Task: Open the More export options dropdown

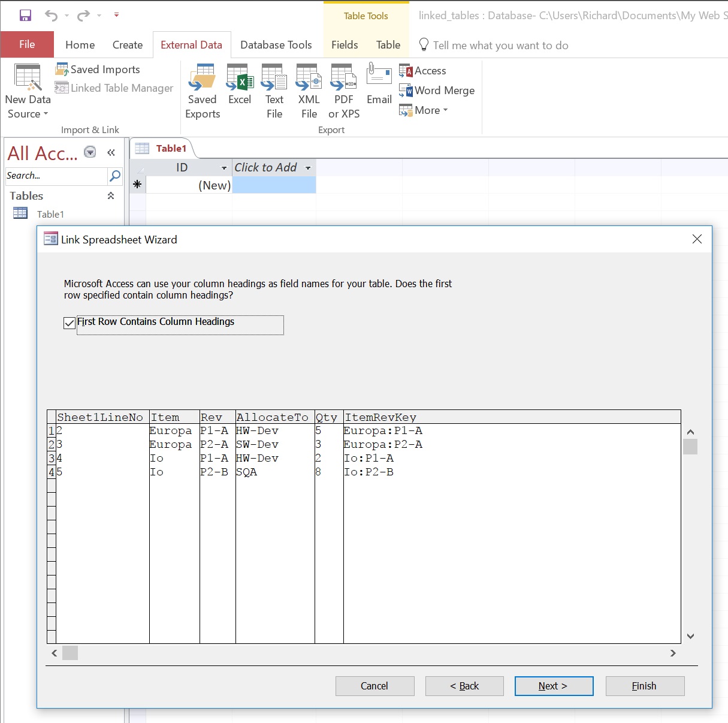Action: coord(424,110)
